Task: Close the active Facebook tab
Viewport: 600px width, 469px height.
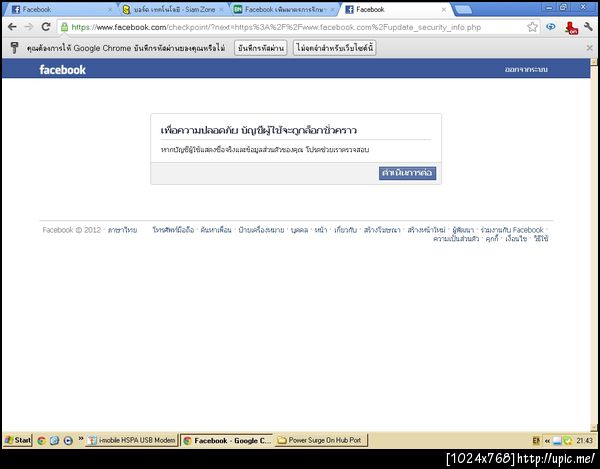Action: pos(443,10)
